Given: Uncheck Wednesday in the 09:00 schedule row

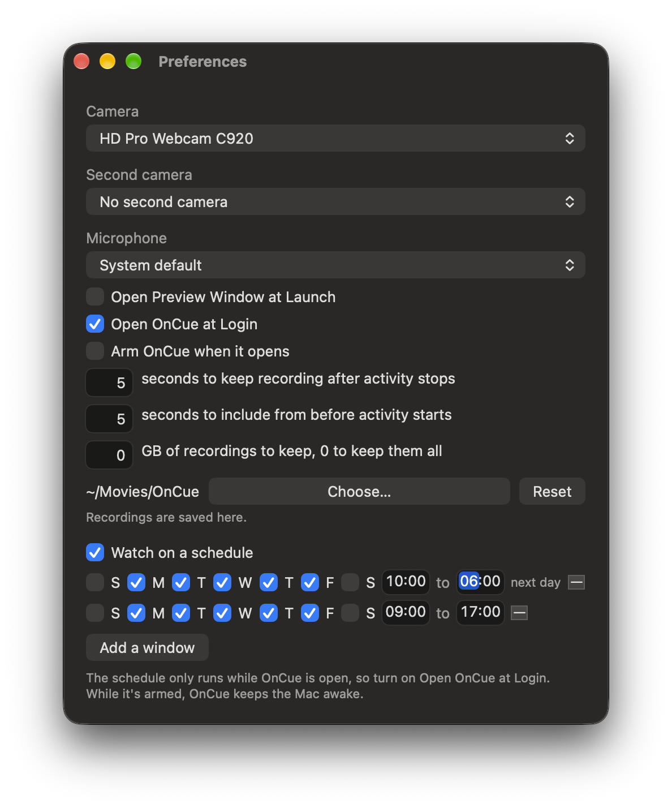Looking at the screenshot, I should [222, 613].
